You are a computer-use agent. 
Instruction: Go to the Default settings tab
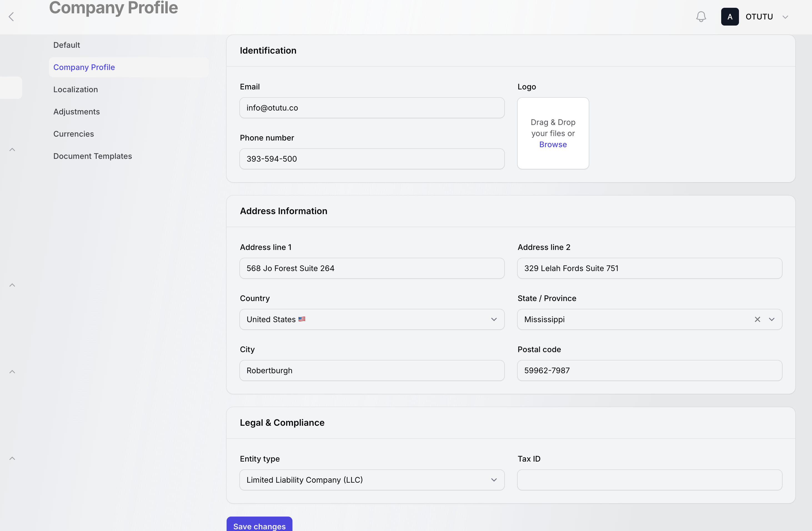(x=67, y=45)
